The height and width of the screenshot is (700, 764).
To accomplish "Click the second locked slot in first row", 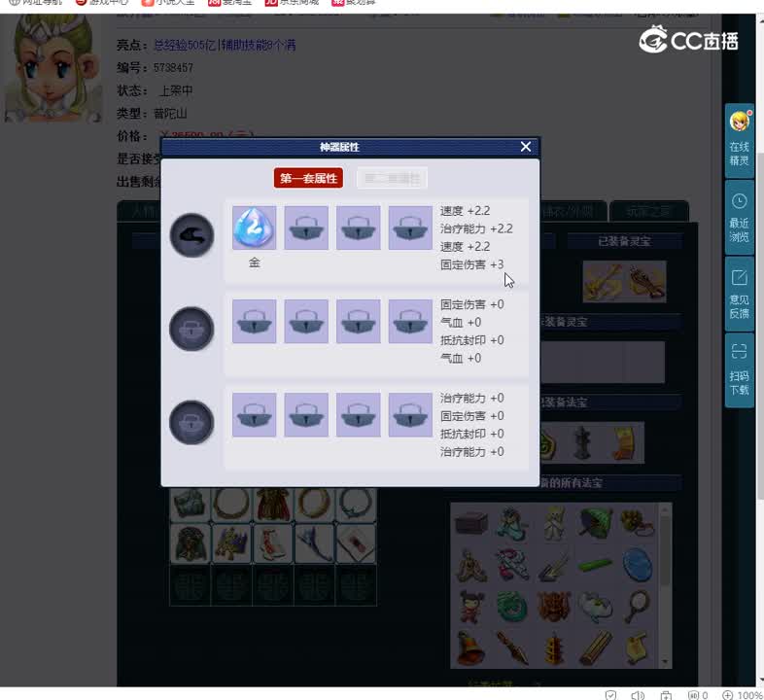I will 306,227.
